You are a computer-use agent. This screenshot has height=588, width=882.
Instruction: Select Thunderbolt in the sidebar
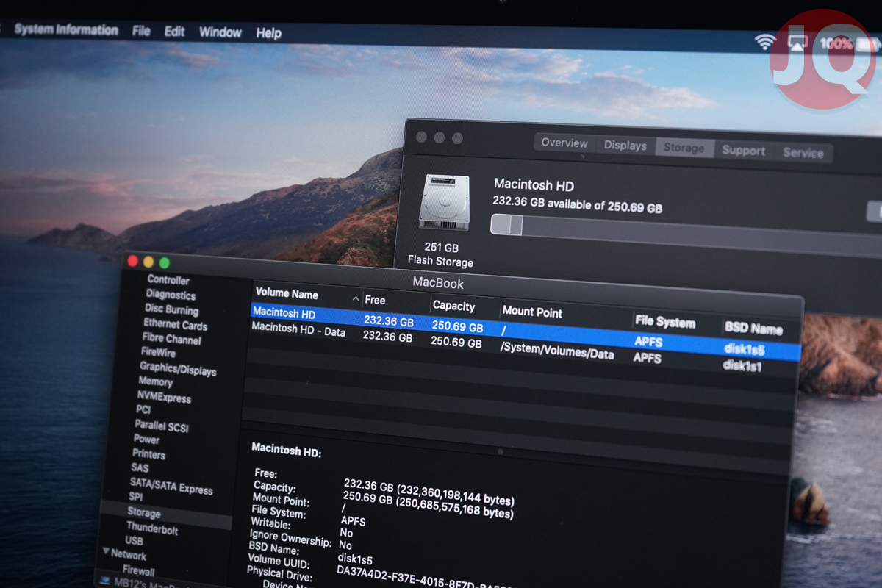click(x=152, y=528)
